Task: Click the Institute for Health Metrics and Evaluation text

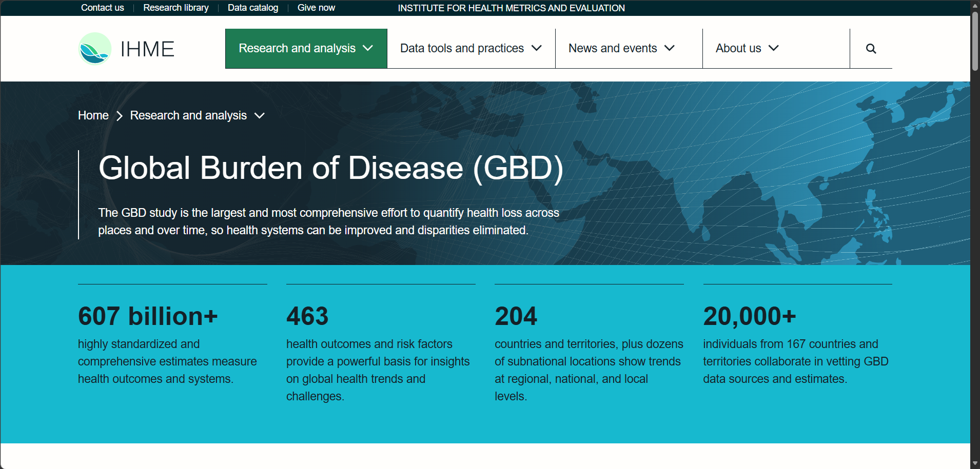Action: [x=511, y=8]
